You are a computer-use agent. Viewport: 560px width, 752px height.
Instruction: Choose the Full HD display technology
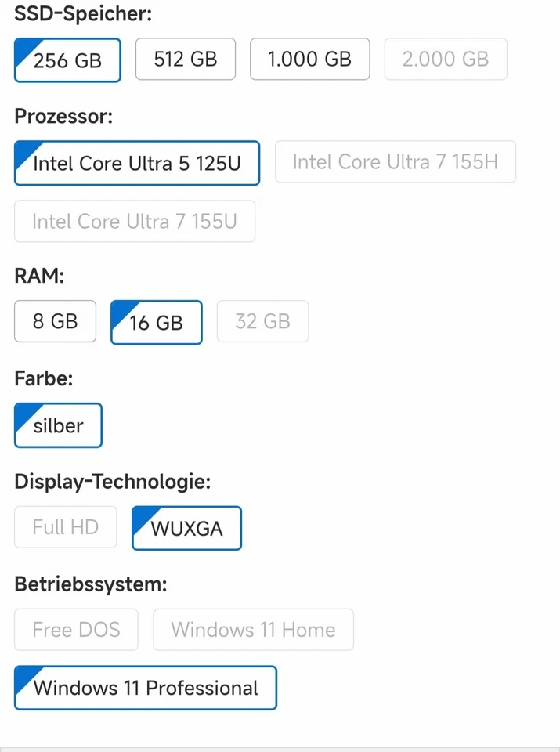tap(65, 527)
